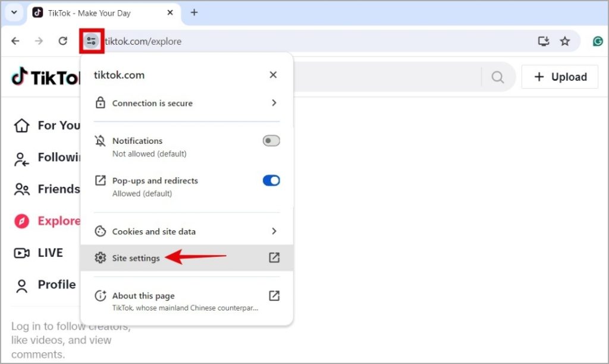
Task: Click the About this page info icon
Action: [100, 296]
